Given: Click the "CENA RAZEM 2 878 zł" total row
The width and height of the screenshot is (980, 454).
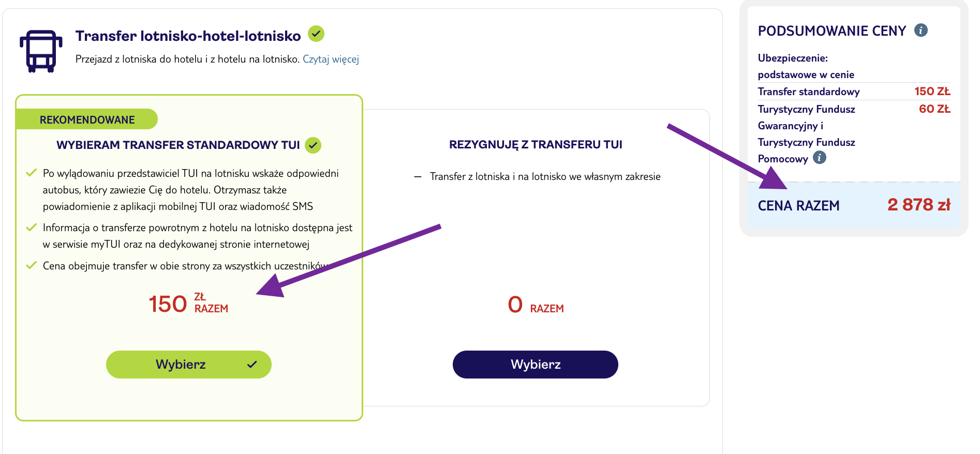Looking at the screenshot, I should point(854,205).
